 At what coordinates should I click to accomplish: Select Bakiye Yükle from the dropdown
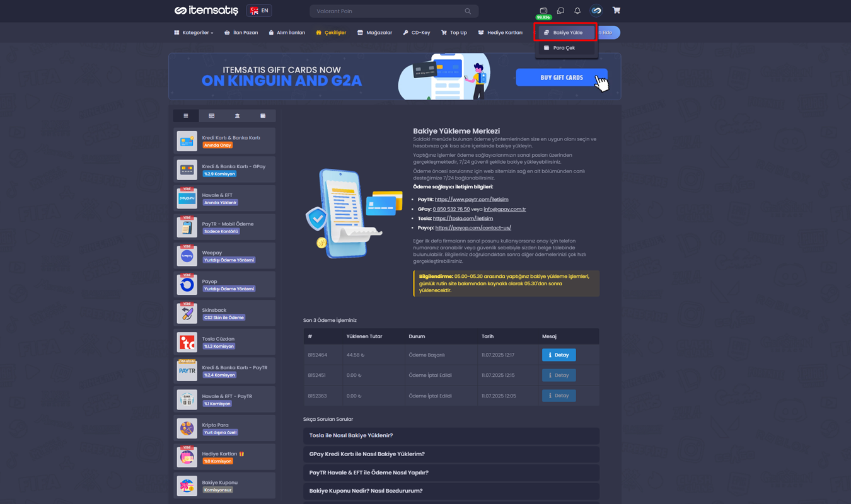coord(567,33)
